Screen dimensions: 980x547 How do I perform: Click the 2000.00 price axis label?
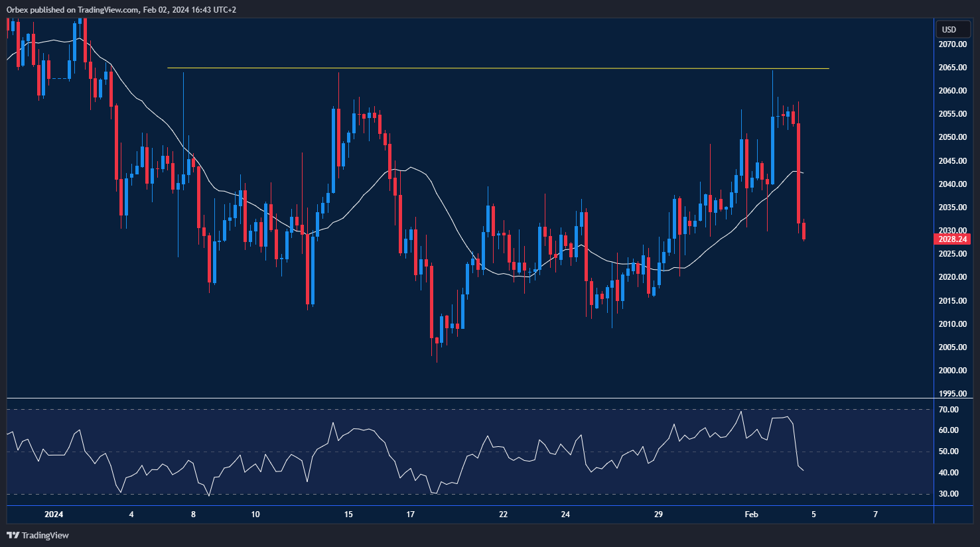[x=952, y=371]
